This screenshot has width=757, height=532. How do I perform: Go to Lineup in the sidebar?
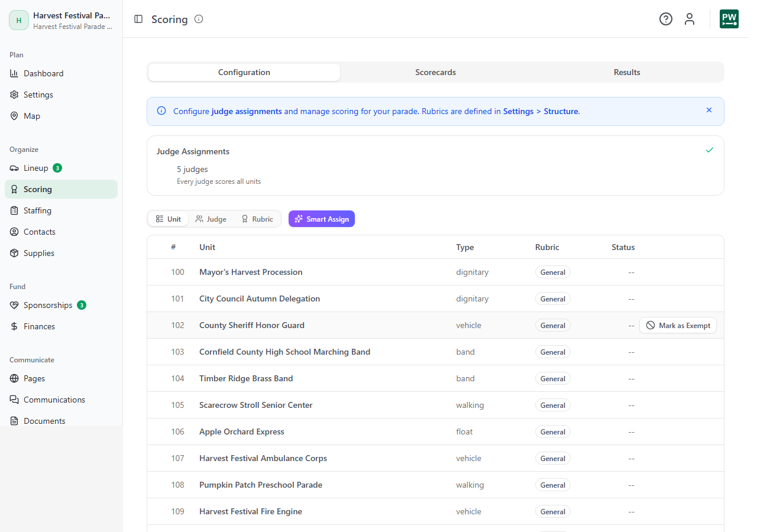62,168
